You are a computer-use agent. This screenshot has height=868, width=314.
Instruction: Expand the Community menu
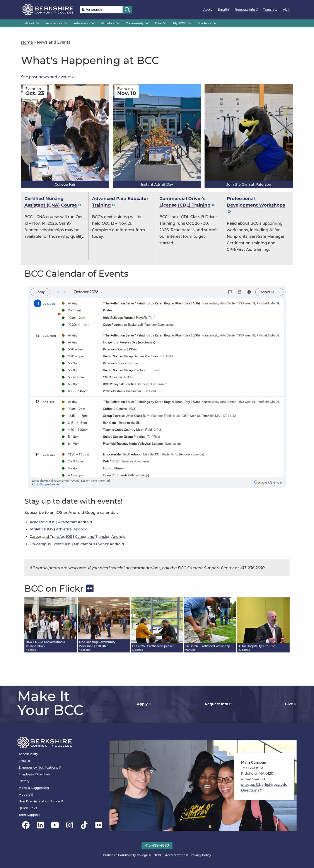point(137,23)
